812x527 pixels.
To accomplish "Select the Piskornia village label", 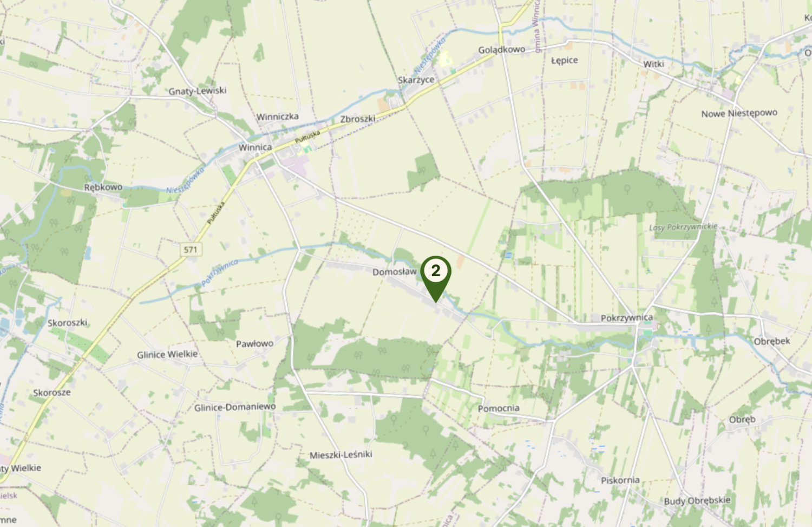I will (x=620, y=480).
